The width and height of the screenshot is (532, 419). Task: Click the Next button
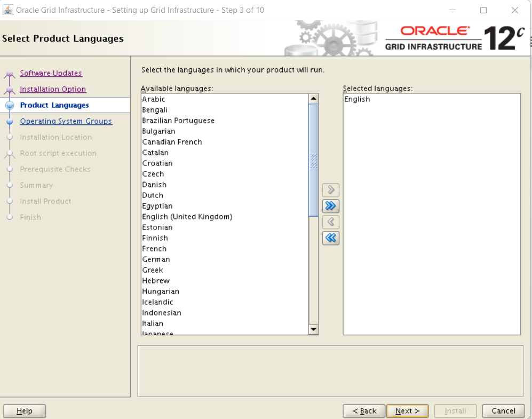click(x=408, y=411)
